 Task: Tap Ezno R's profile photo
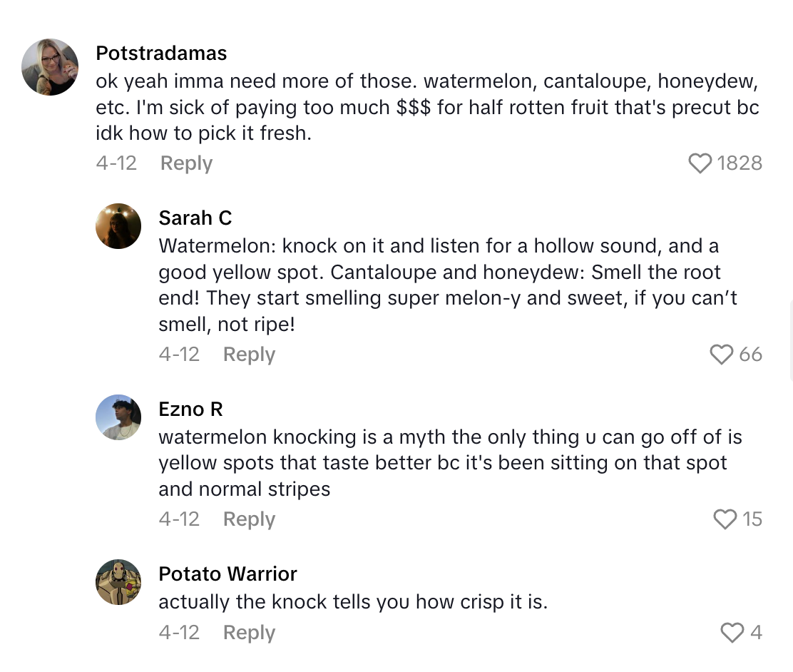pos(118,417)
